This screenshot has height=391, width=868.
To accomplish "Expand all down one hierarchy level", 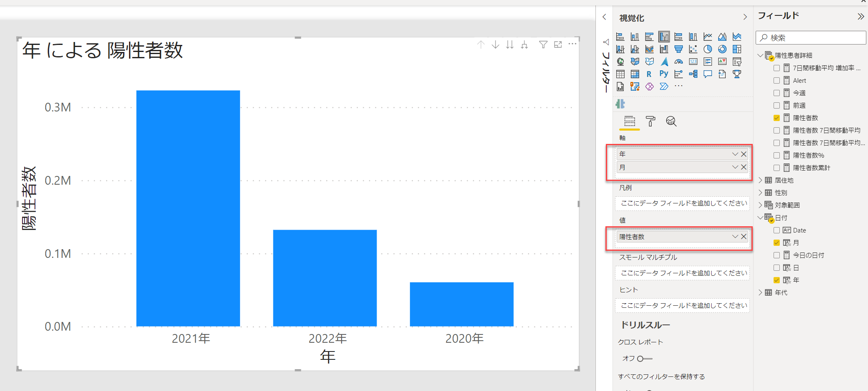I will click(x=524, y=45).
